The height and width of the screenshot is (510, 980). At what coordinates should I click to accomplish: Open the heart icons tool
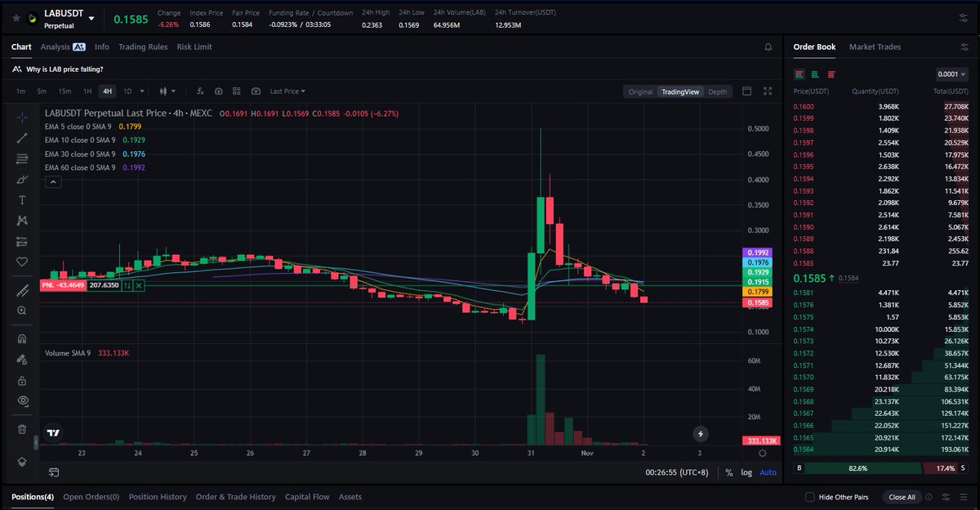pos(22,262)
